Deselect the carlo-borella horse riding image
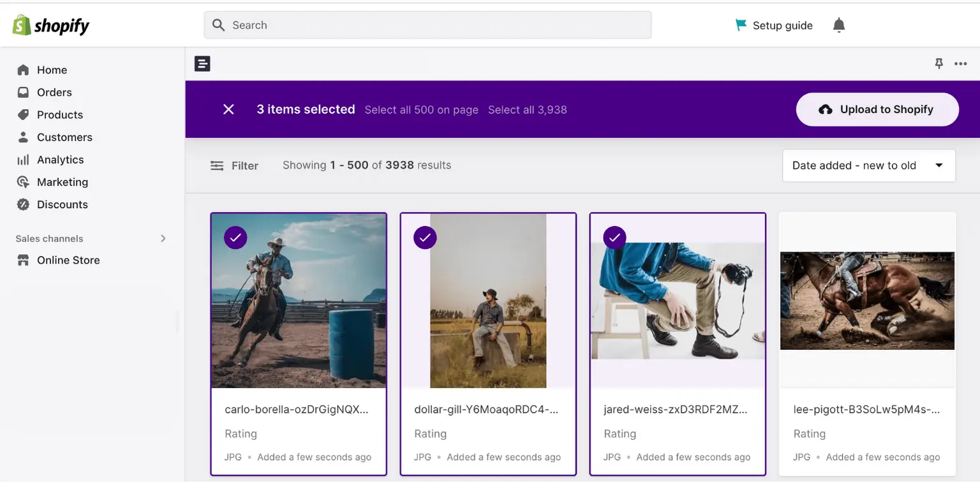The image size is (980, 482). tap(235, 237)
